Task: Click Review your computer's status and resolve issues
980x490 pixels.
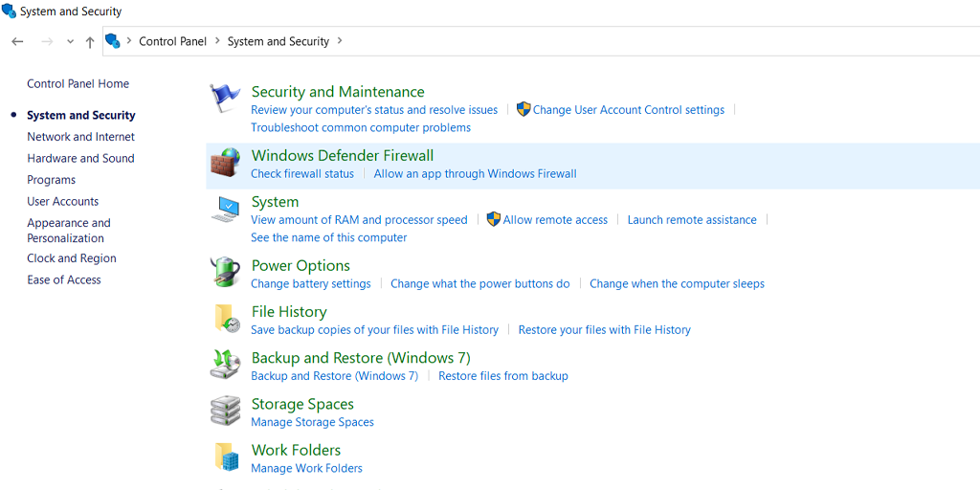Action: click(x=374, y=110)
